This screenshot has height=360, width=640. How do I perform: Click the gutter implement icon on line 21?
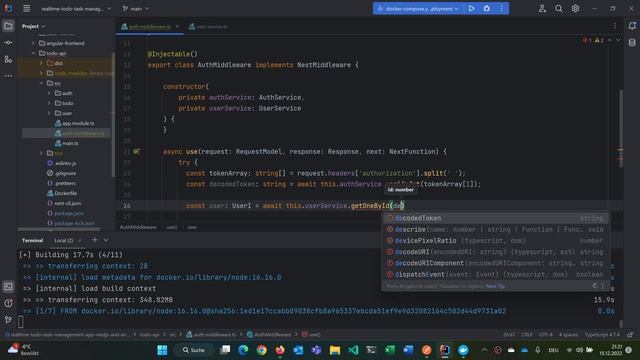tap(136, 151)
